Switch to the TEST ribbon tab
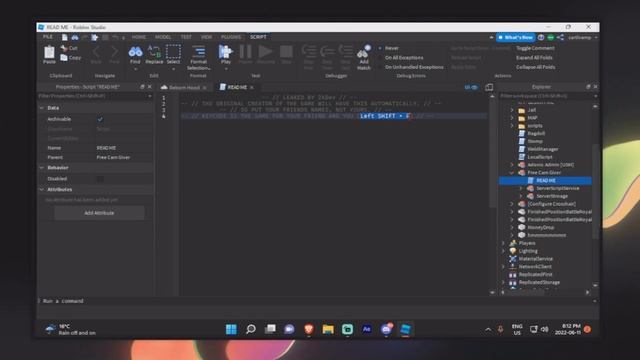 coord(186,37)
